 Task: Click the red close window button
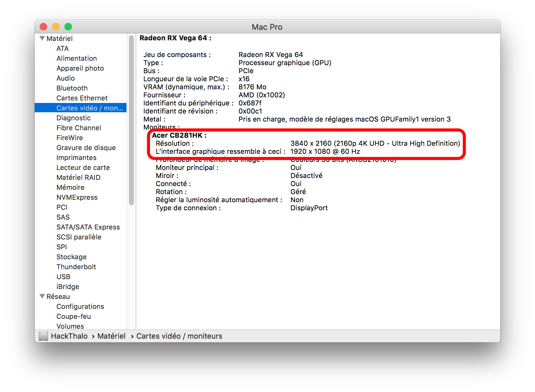click(43, 27)
